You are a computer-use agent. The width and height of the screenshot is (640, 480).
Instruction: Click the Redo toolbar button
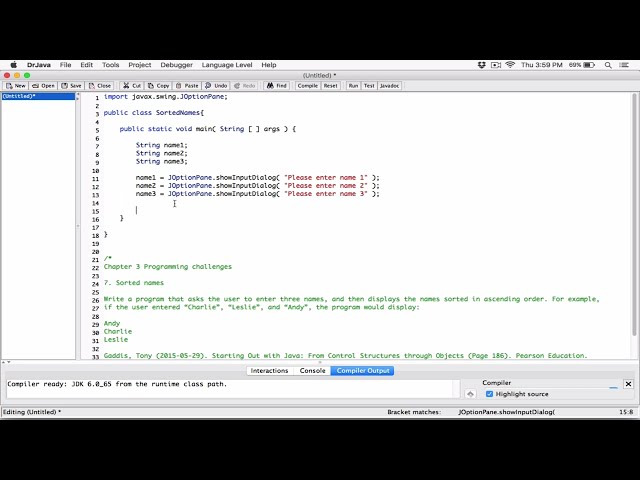pos(244,86)
